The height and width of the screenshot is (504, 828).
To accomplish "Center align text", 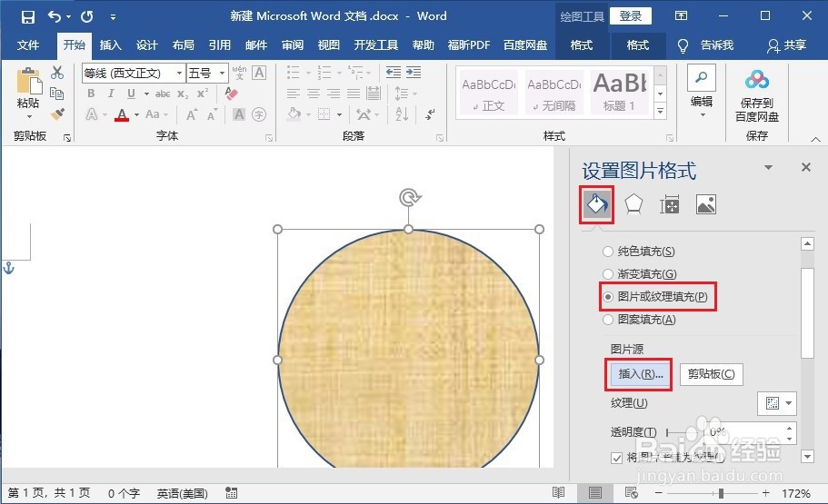I will coord(314,94).
